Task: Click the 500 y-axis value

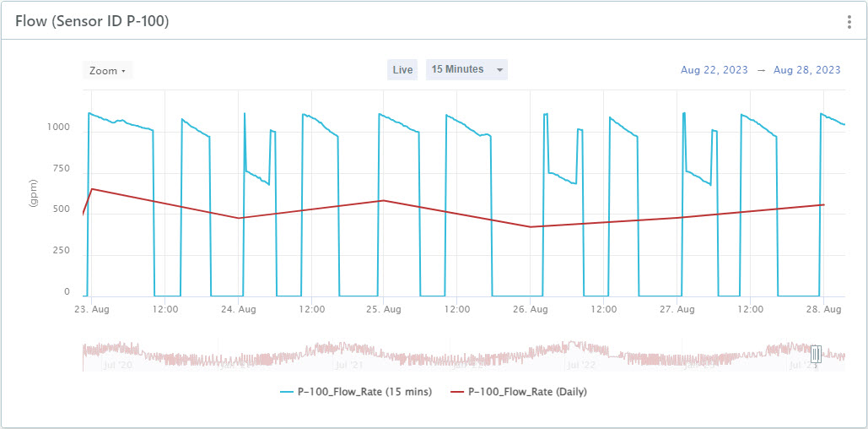Action: tap(62, 209)
